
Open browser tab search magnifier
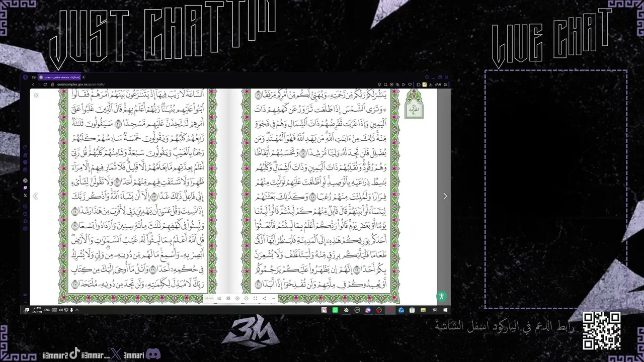(427, 77)
